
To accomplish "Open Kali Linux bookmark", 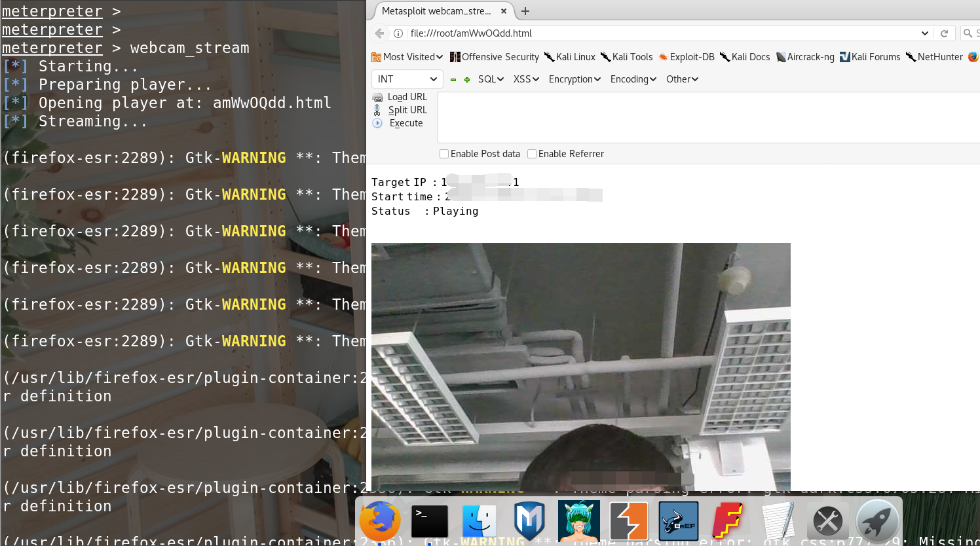I will point(570,57).
